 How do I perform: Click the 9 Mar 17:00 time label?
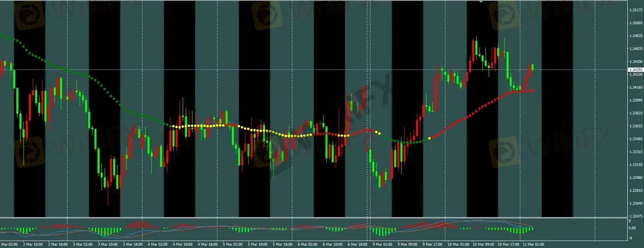(432, 244)
